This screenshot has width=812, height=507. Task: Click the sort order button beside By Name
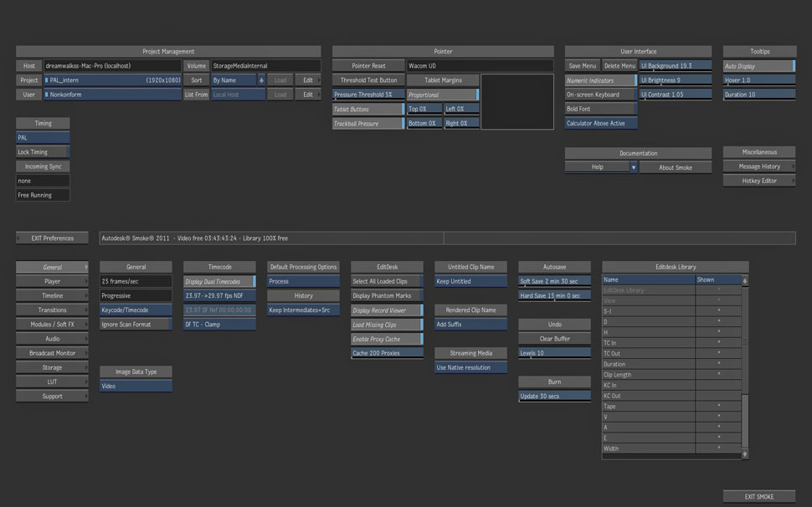[261, 80]
